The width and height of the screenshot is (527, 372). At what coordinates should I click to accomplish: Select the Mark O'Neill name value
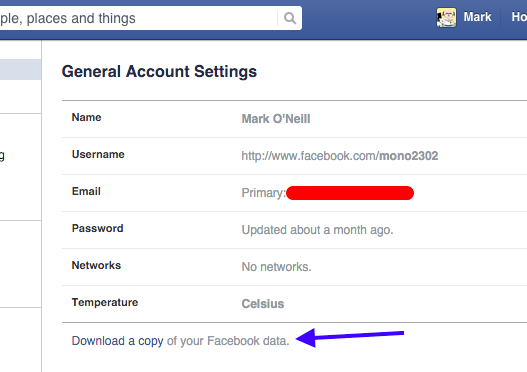[x=276, y=119]
